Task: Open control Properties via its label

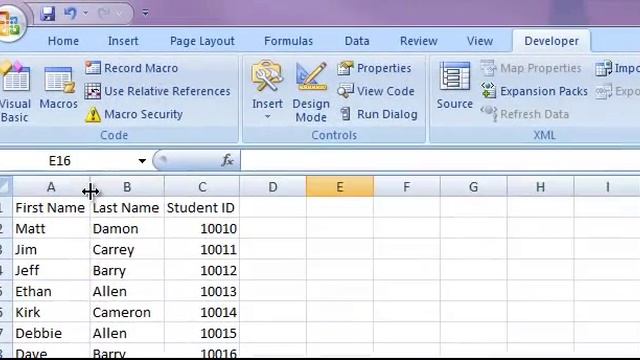Action: 384,68
